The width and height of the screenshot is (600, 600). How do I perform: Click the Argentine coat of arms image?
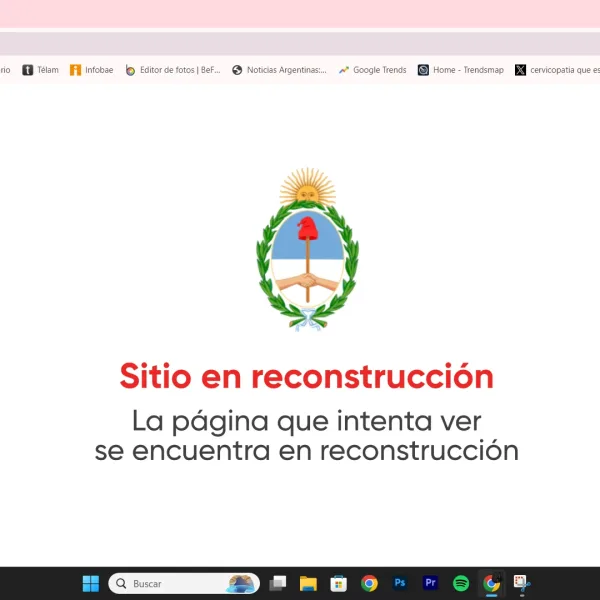[x=306, y=250]
